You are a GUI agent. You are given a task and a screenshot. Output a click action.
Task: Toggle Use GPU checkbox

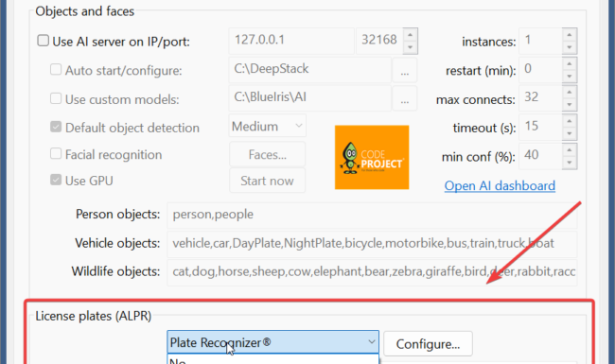click(x=56, y=180)
